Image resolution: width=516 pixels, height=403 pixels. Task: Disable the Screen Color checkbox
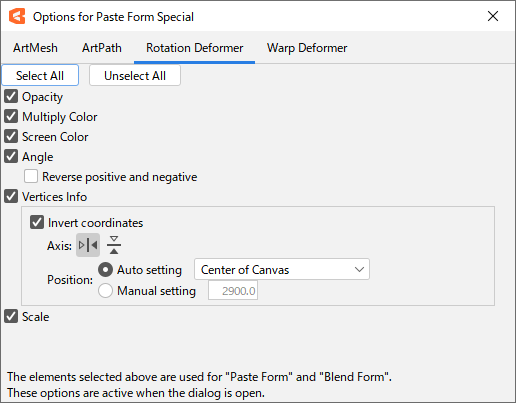(x=11, y=137)
